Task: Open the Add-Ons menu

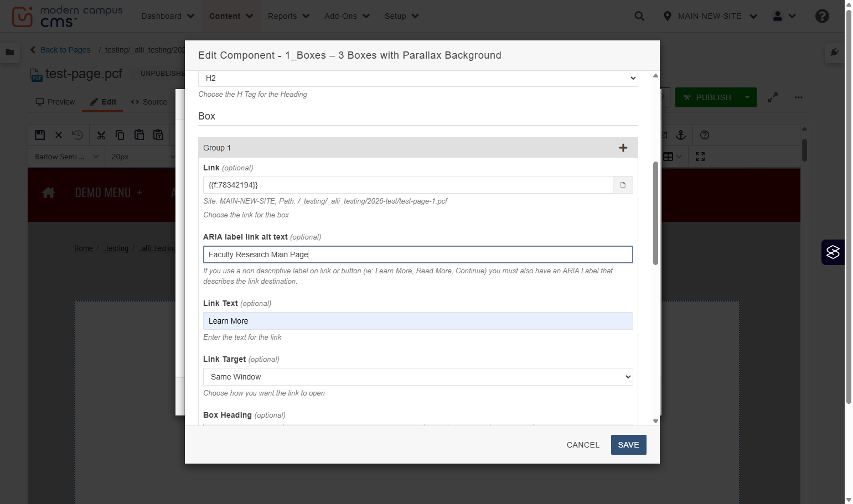Action: [347, 16]
